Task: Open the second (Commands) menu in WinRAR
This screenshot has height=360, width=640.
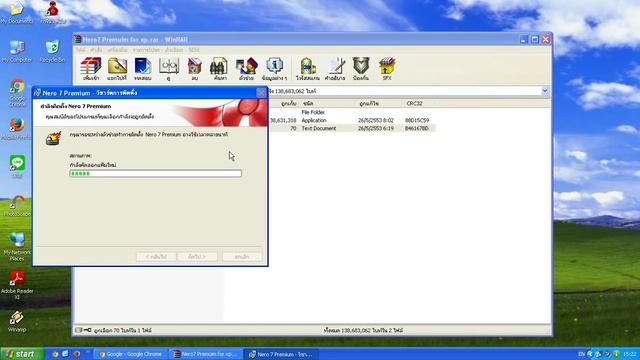Action: click(x=96, y=50)
